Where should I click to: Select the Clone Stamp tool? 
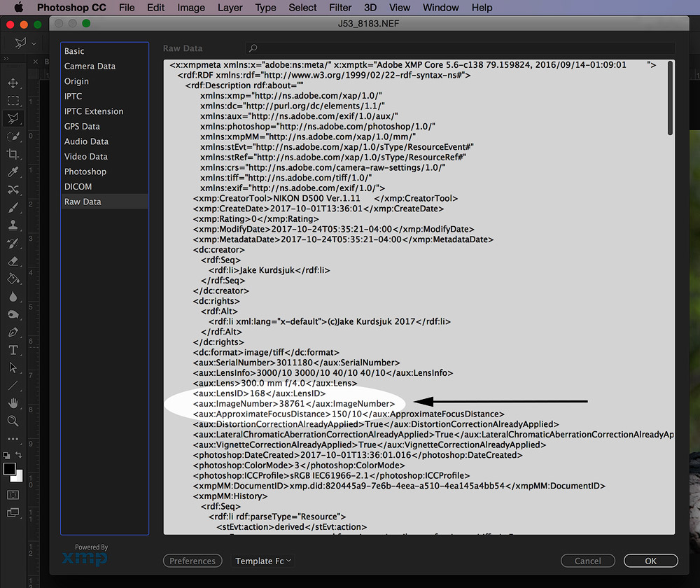click(13, 225)
